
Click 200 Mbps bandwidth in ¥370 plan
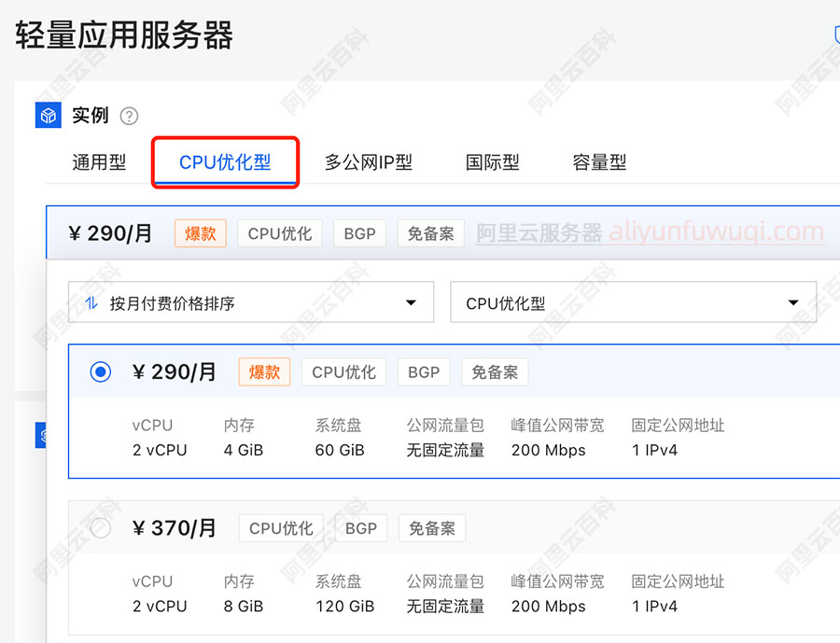click(549, 607)
